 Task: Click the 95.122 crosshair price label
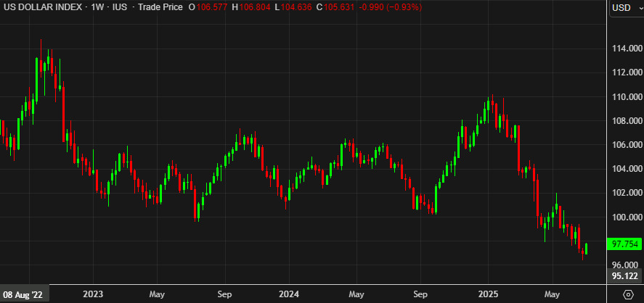tap(624, 276)
